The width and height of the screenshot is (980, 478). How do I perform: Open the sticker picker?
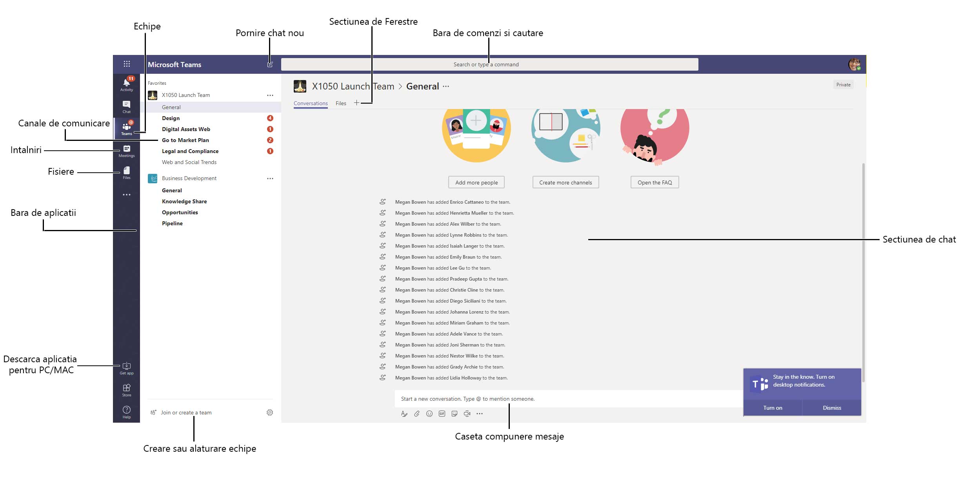point(455,414)
